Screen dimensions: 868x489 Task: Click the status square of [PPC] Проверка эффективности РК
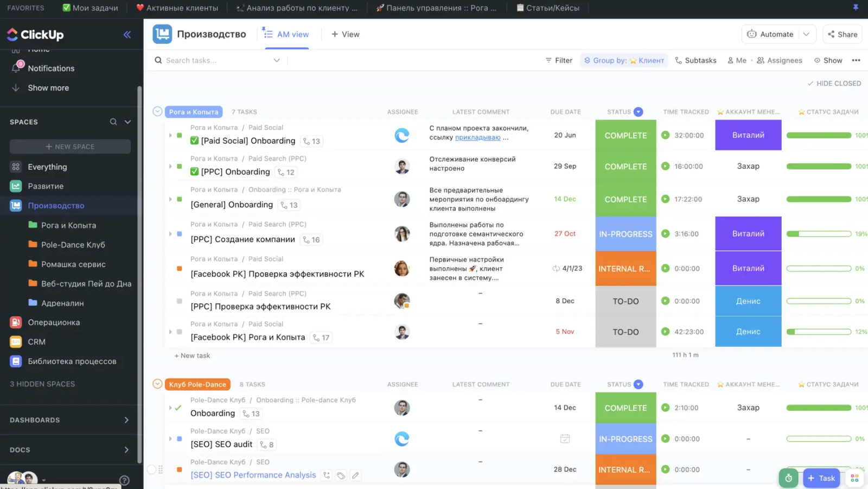point(180,301)
